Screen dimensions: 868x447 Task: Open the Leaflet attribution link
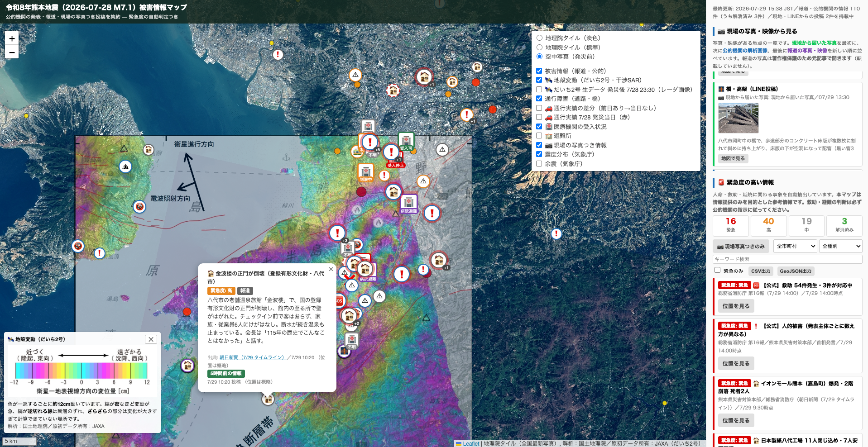[471, 444]
